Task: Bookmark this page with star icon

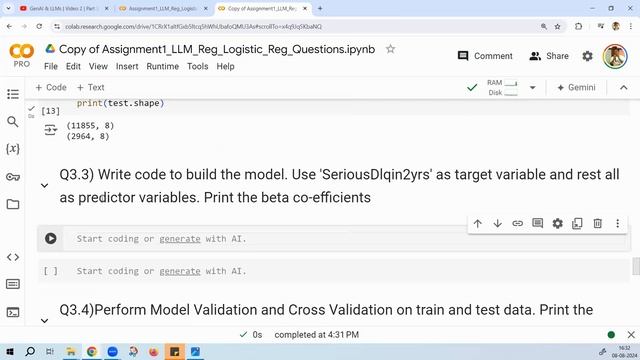Action: pos(557,27)
